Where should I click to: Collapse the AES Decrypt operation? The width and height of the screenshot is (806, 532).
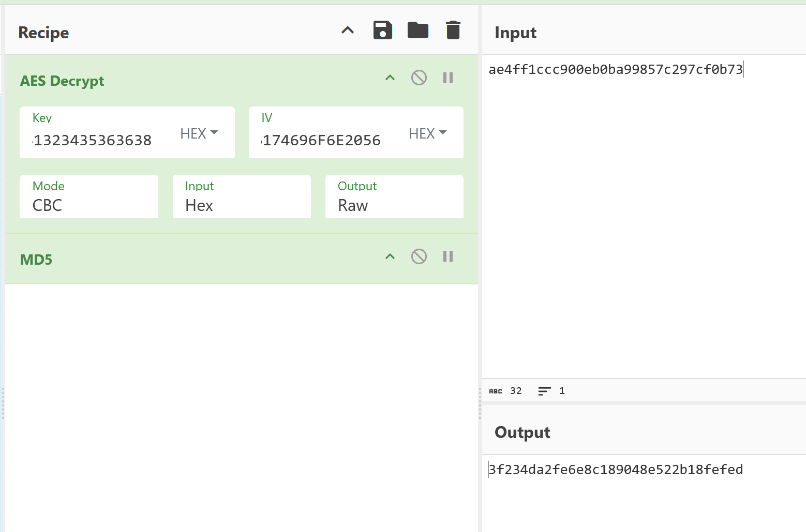tap(390, 78)
